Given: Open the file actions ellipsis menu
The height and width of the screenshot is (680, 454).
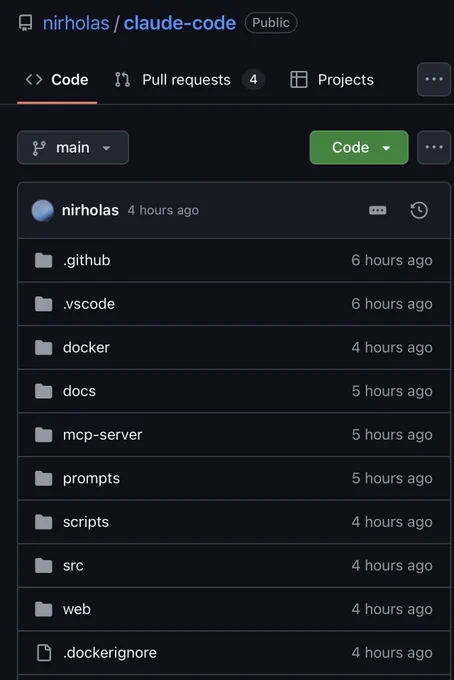Looking at the screenshot, I should pos(434,147).
